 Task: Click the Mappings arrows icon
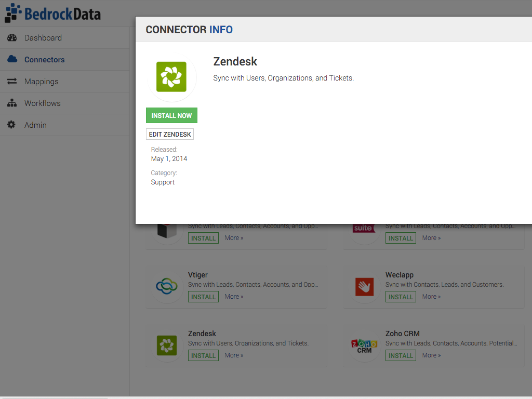pyautogui.click(x=12, y=82)
